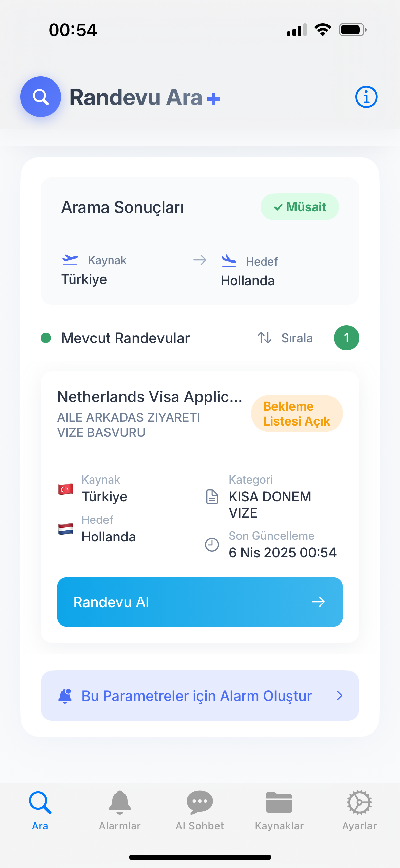Go to the Kaynaklar tab
Image resolution: width=400 pixels, height=868 pixels.
click(x=279, y=810)
